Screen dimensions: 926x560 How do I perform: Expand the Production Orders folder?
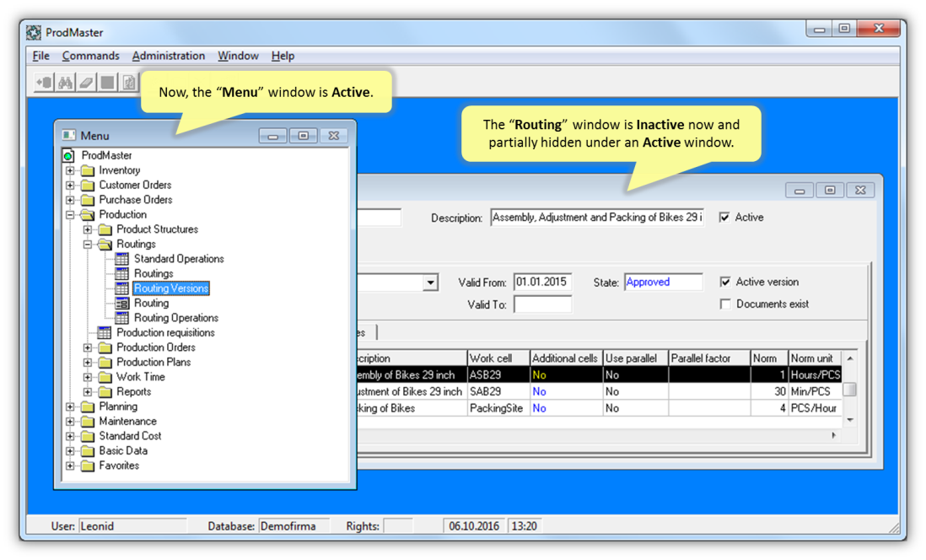coord(88,347)
